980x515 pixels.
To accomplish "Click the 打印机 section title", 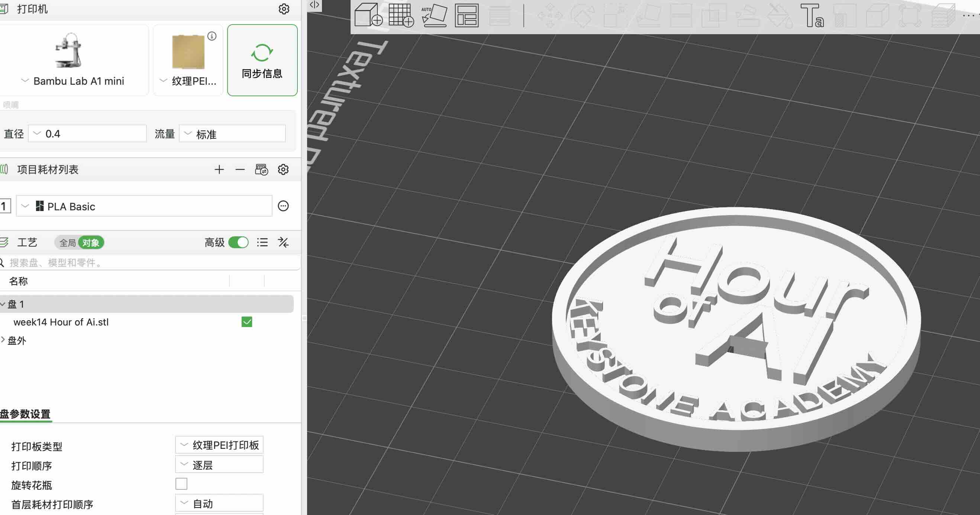I will point(32,9).
